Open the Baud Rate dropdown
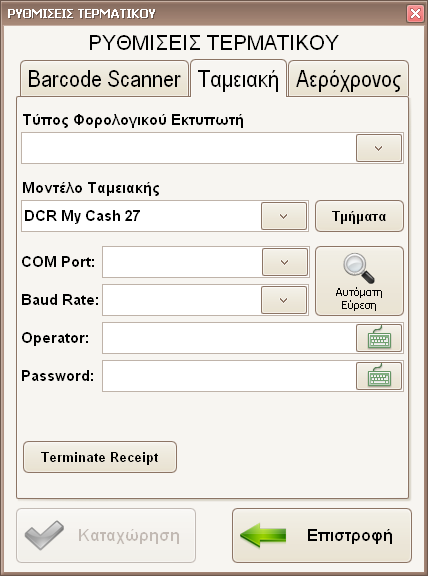Screen dimensions: 428x576 click(x=284, y=300)
